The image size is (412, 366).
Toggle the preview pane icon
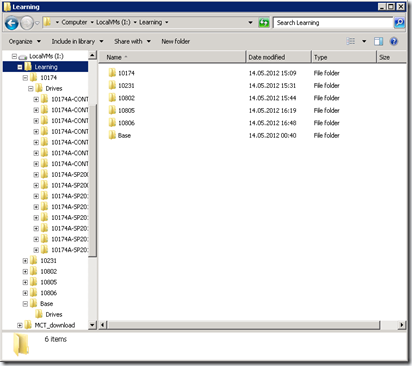pyautogui.click(x=378, y=41)
